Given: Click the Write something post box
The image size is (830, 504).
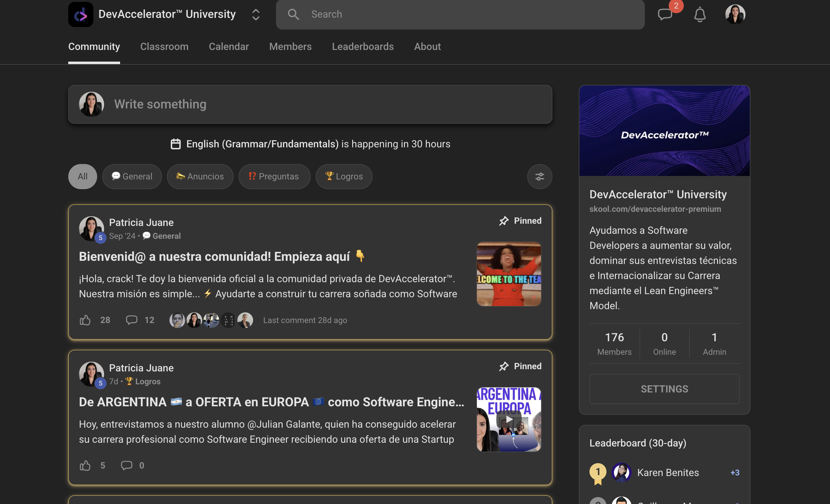Looking at the screenshot, I should tap(310, 104).
